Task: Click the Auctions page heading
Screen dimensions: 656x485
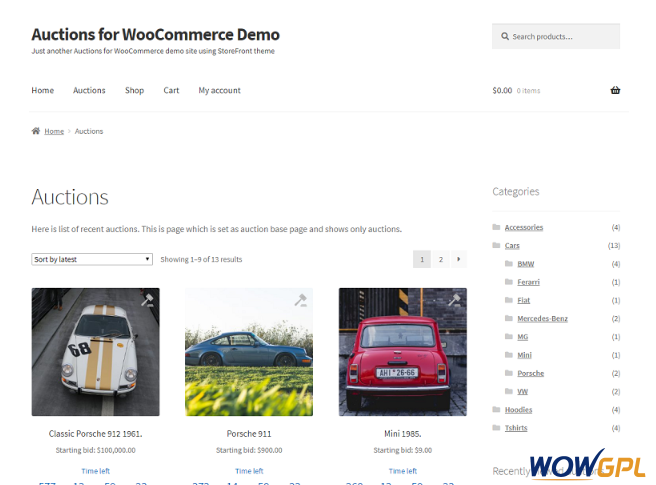Action: tap(70, 197)
